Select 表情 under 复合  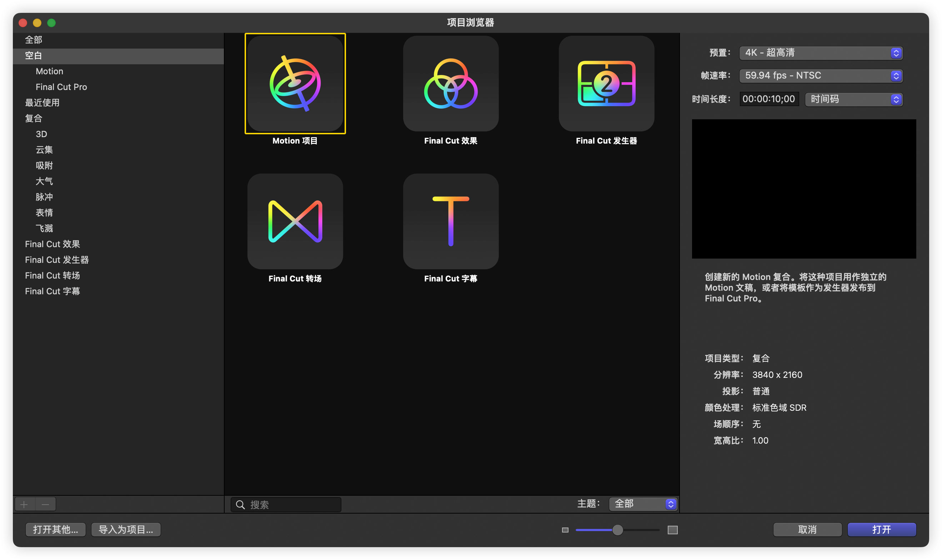pyautogui.click(x=118, y=213)
